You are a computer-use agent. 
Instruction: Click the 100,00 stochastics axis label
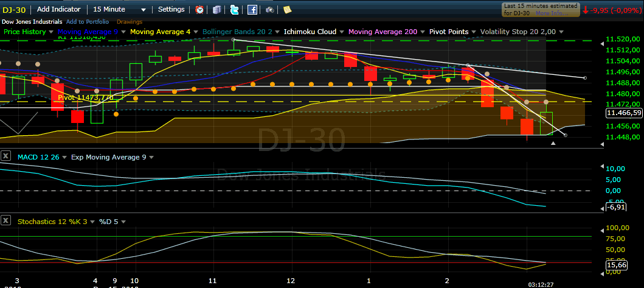(x=618, y=228)
